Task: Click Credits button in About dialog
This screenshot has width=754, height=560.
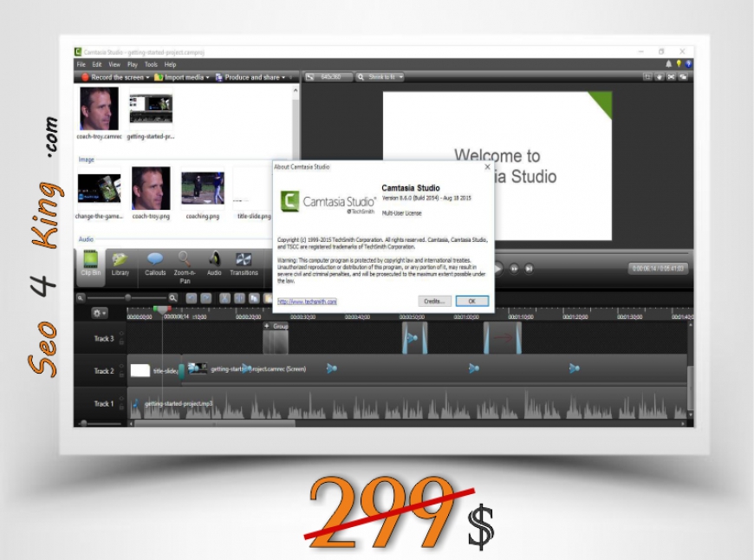Action: tap(435, 301)
